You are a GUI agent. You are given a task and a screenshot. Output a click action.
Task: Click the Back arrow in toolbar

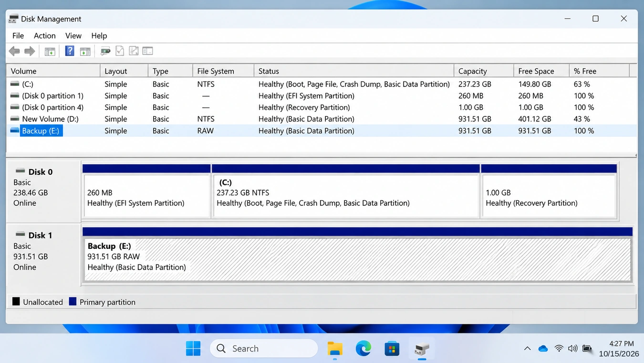click(x=14, y=51)
